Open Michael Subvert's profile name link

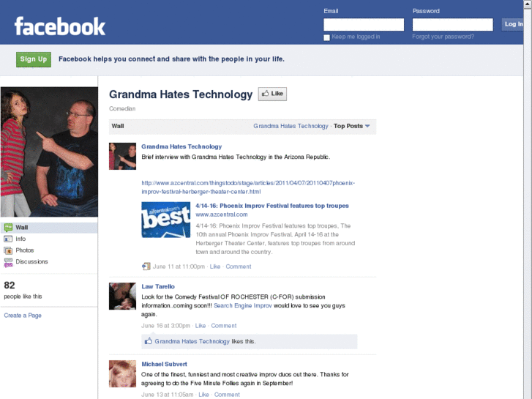point(164,364)
